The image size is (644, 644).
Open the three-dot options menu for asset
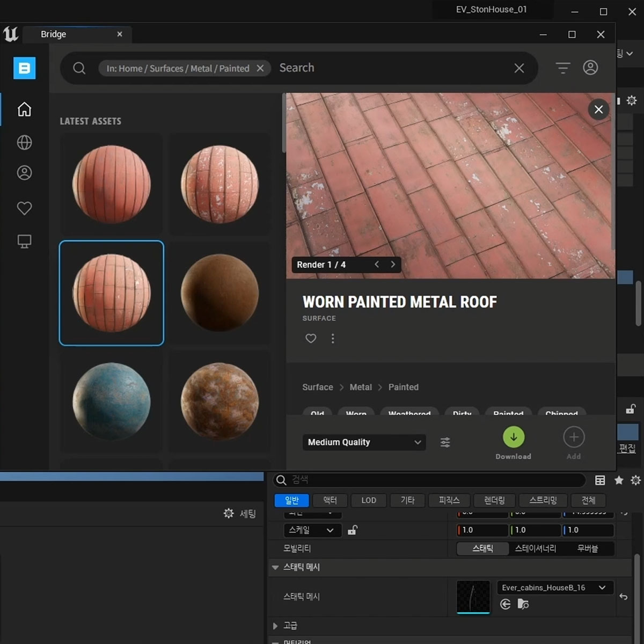click(x=333, y=339)
